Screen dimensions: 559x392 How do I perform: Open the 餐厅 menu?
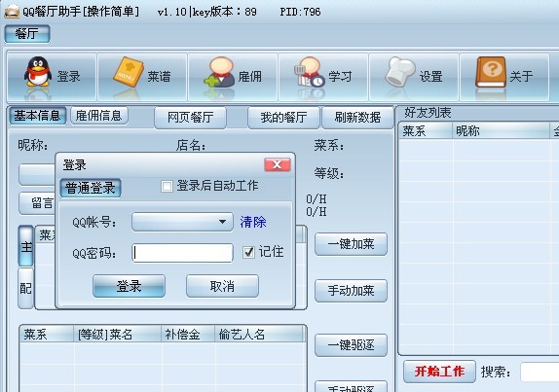point(27,34)
